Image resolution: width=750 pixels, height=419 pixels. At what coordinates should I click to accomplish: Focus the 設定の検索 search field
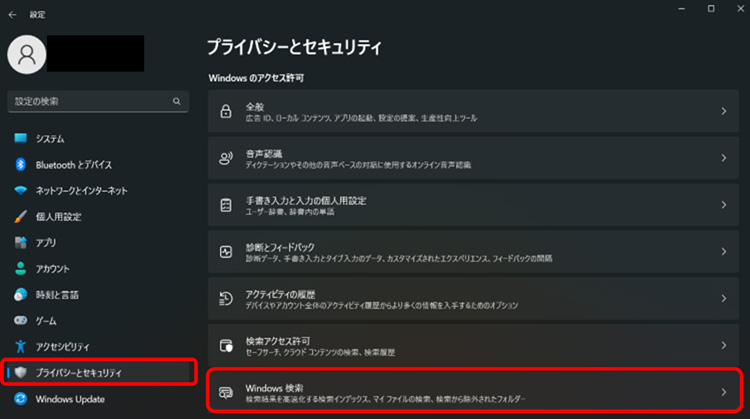(98, 101)
